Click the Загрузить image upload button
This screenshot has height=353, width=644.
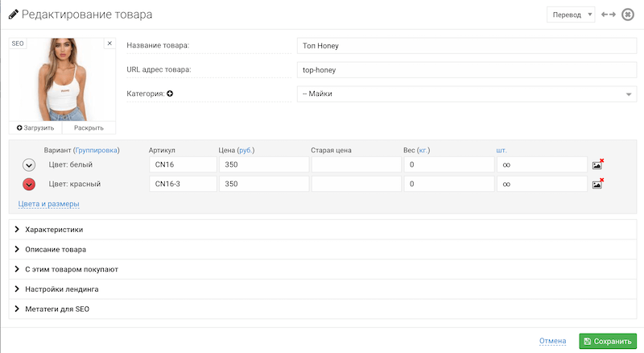pyautogui.click(x=35, y=127)
